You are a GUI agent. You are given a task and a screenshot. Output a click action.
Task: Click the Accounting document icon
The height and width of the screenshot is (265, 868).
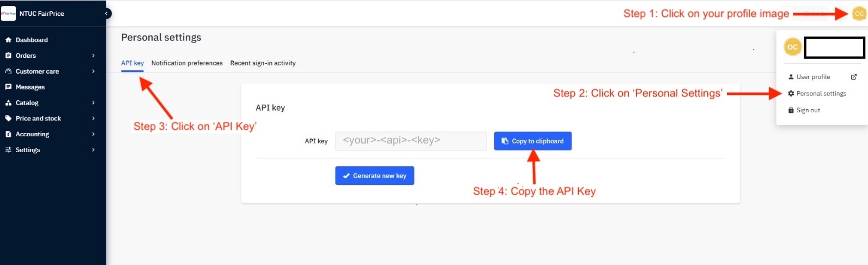pyautogui.click(x=8, y=134)
